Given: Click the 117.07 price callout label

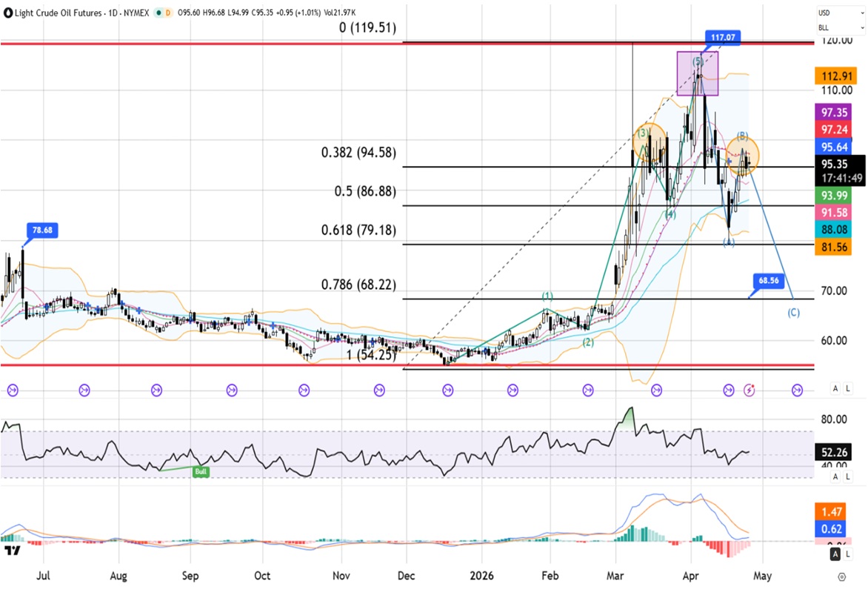Looking at the screenshot, I should pos(718,36).
